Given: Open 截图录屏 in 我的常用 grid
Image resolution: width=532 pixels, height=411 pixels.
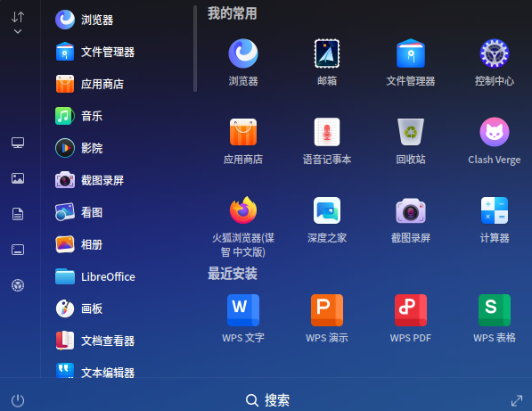Looking at the screenshot, I should point(411,219).
